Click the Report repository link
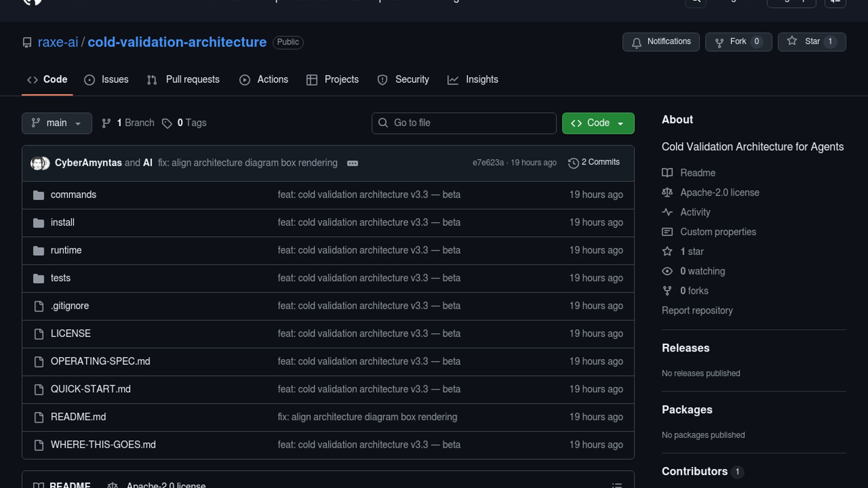Viewport: 868px width, 488px height. 697,310
